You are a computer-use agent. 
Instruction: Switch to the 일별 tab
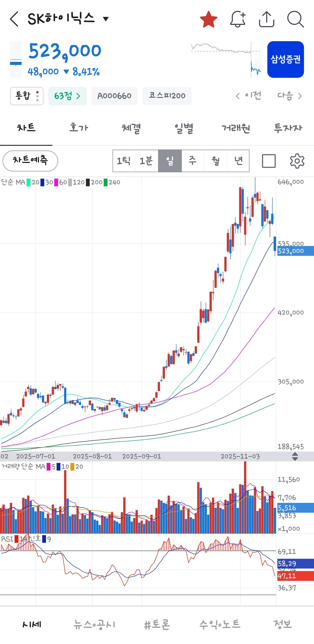[x=183, y=128]
